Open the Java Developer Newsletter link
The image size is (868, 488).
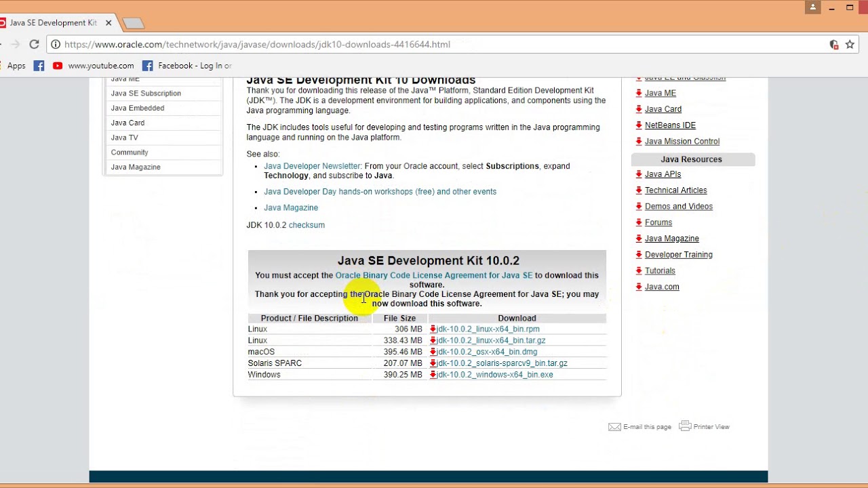(312, 166)
